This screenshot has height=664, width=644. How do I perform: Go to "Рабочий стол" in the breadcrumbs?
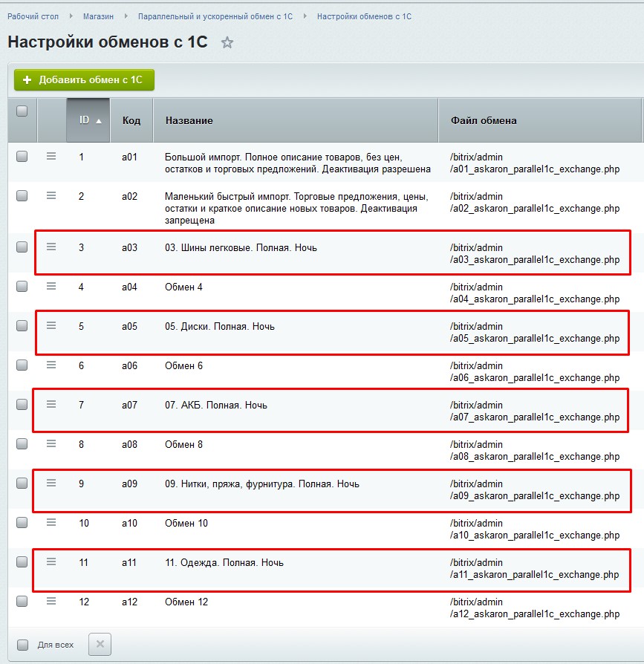pyautogui.click(x=32, y=15)
